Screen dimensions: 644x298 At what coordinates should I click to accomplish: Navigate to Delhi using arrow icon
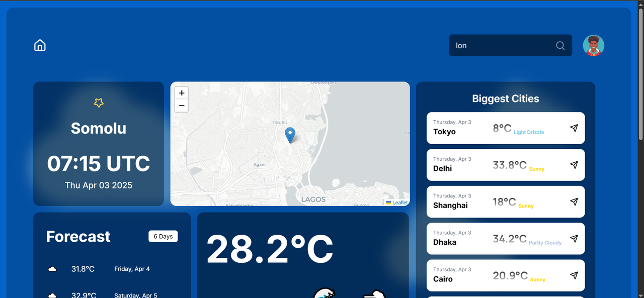[574, 165]
